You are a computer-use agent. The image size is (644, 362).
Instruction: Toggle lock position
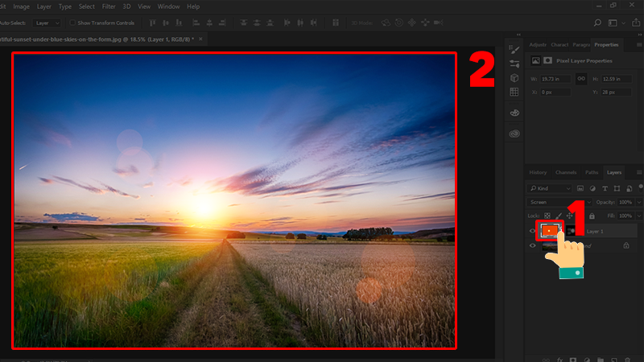point(569,216)
